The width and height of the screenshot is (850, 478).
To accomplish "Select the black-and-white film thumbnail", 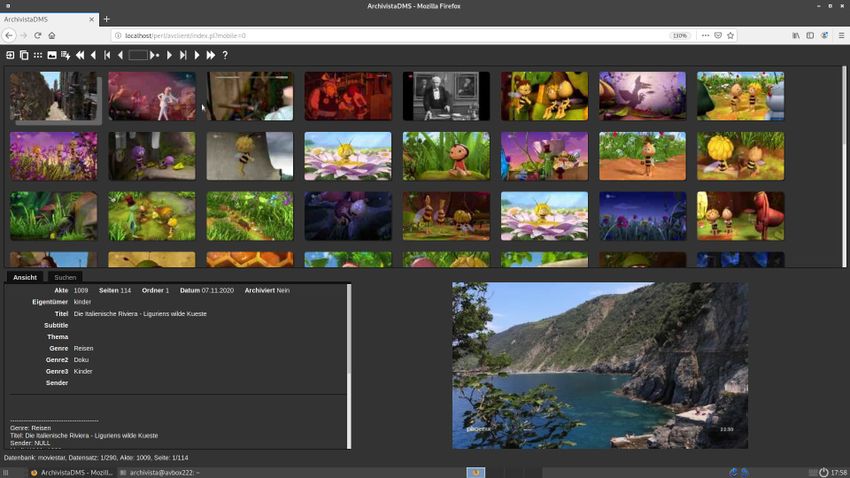I will click(x=446, y=96).
